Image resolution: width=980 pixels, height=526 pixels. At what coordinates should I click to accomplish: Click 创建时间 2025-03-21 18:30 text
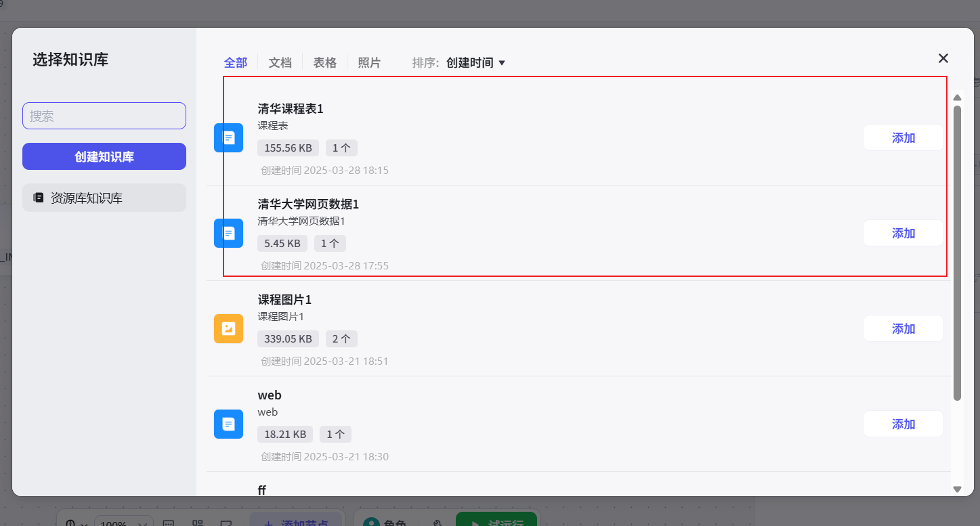tap(324, 457)
